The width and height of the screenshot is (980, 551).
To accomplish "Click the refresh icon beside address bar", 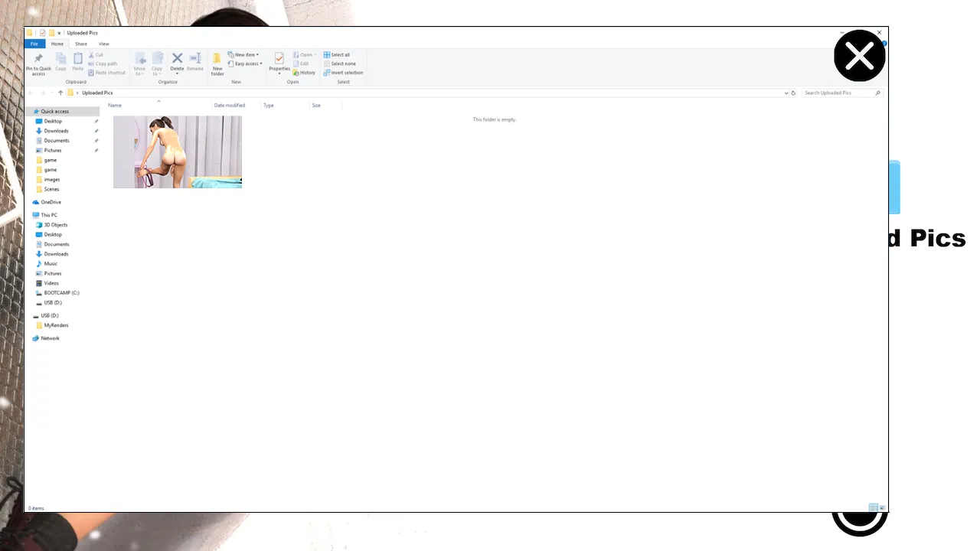I will coord(793,93).
